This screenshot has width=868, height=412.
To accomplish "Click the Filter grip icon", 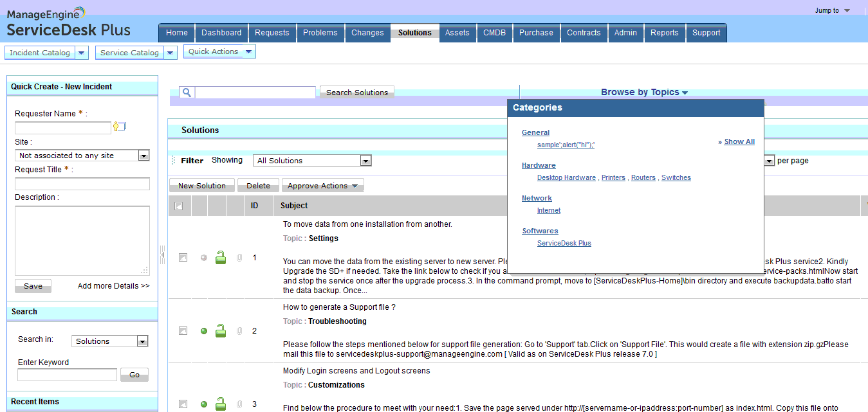I will click(x=173, y=161).
